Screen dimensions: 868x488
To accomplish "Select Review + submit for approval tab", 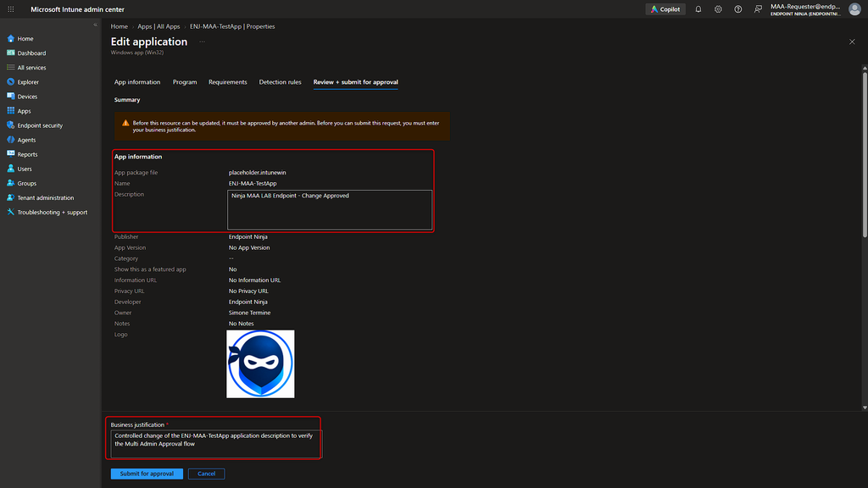I will pos(355,82).
